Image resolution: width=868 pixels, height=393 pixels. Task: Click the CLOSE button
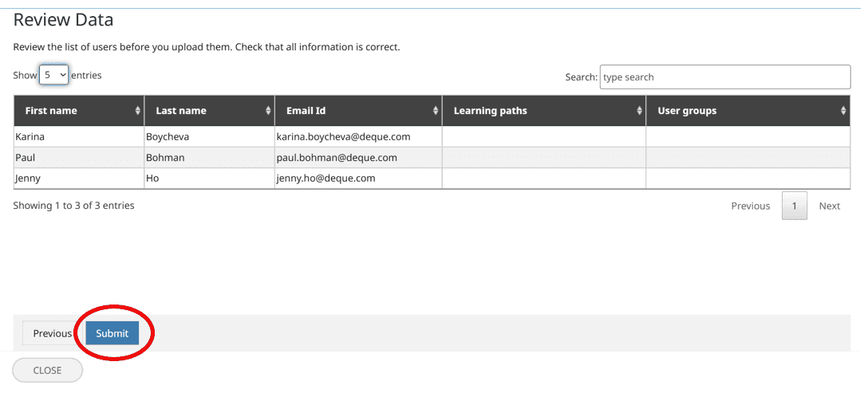[47, 370]
